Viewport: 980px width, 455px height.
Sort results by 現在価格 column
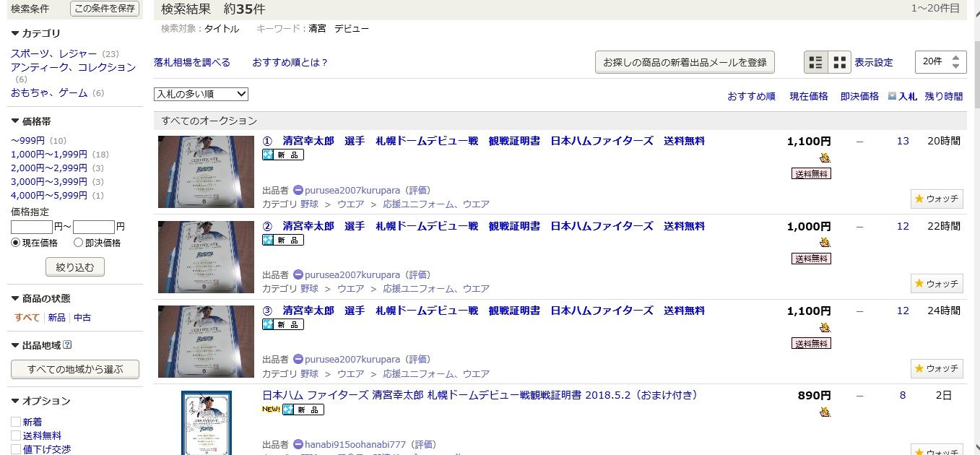(x=809, y=96)
